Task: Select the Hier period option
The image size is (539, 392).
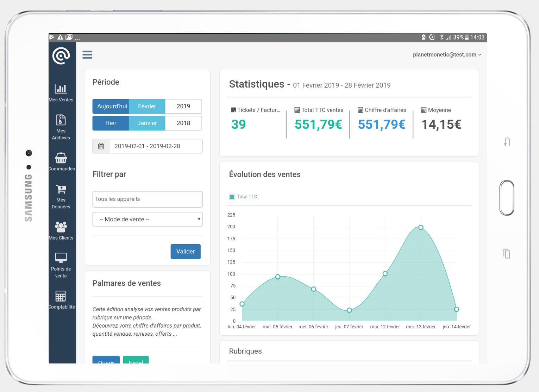Action: (x=111, y=123)
